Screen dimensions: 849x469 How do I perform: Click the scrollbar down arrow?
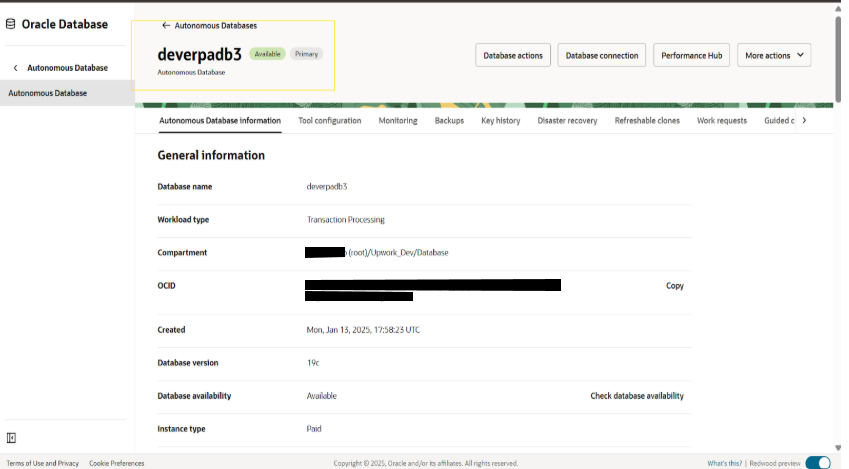tap(838, 448)
